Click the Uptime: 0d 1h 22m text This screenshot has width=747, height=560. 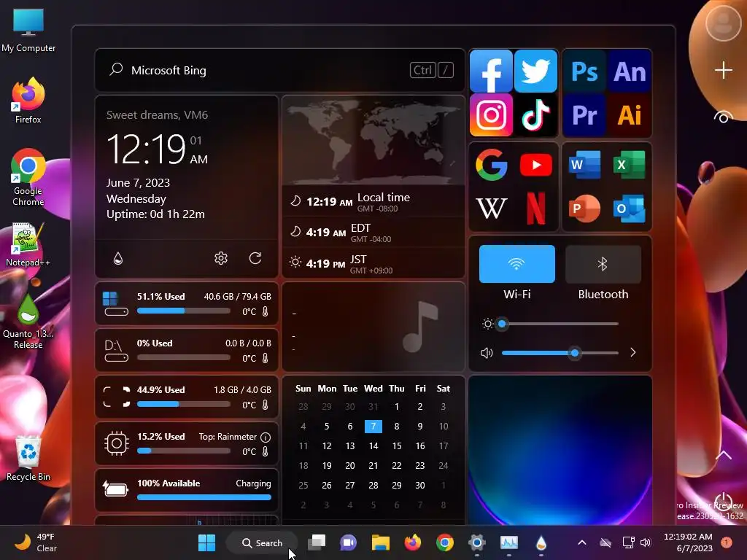click(x=155, y=214)
